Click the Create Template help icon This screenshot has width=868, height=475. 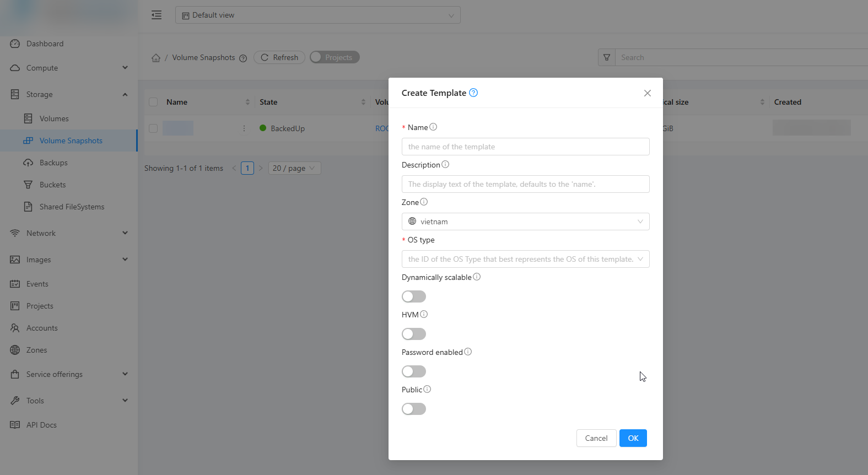coord(473,93)
